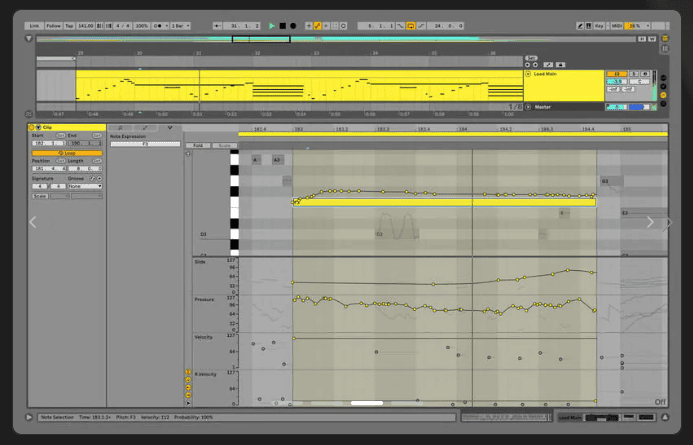Click the A3 note in the piano roll
Image resolution: width=693 pixels, height=445 pixels.
coord(278,160)
